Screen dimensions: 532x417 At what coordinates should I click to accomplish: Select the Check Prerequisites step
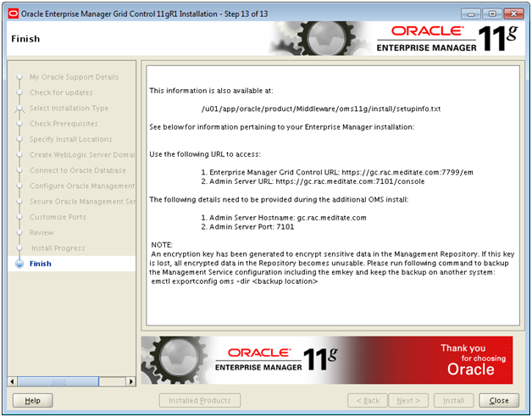click(64, 124)
